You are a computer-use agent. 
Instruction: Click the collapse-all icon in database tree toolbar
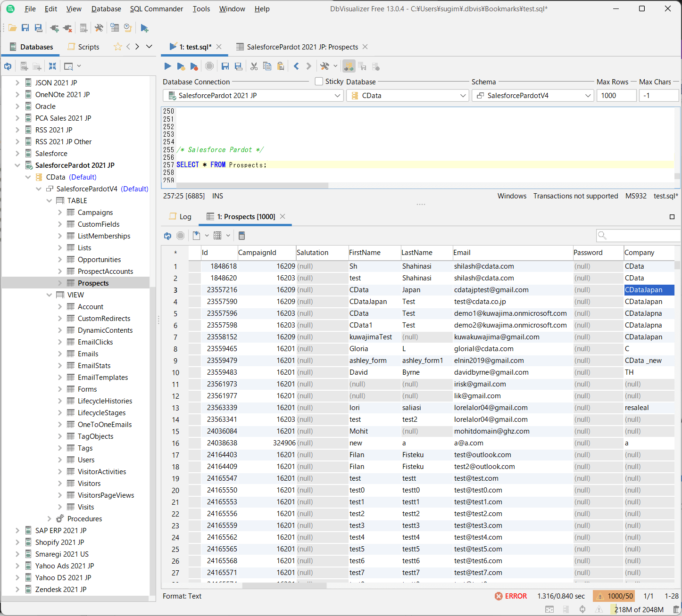pyautogui.click(x=52, y=66)
